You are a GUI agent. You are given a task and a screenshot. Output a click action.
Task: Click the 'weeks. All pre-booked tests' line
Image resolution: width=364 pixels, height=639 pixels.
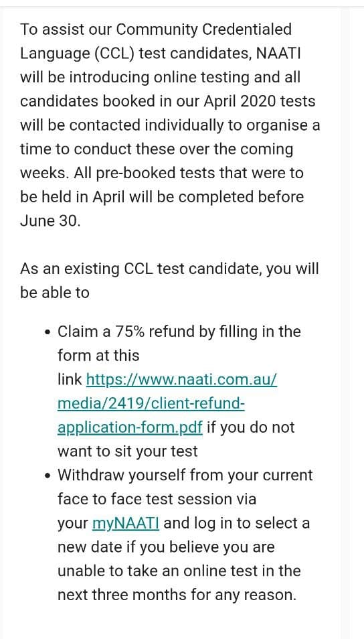click(x=162, y=173)
